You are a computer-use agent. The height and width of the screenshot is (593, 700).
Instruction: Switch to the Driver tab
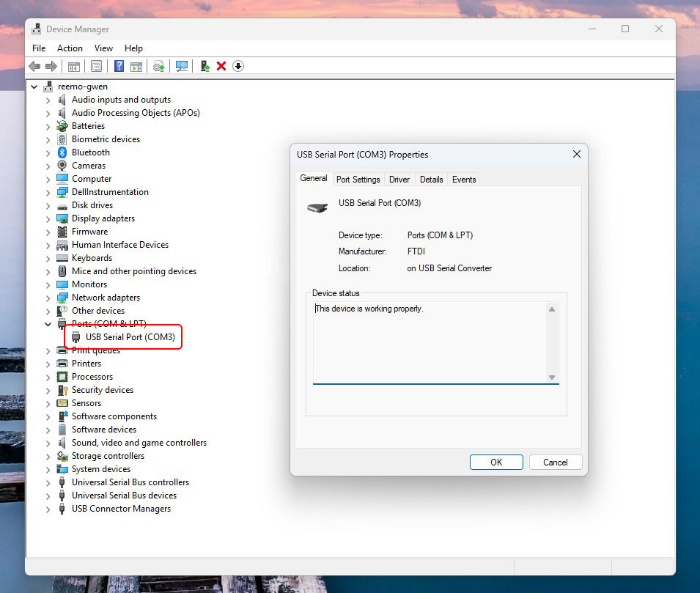(399, 180)
